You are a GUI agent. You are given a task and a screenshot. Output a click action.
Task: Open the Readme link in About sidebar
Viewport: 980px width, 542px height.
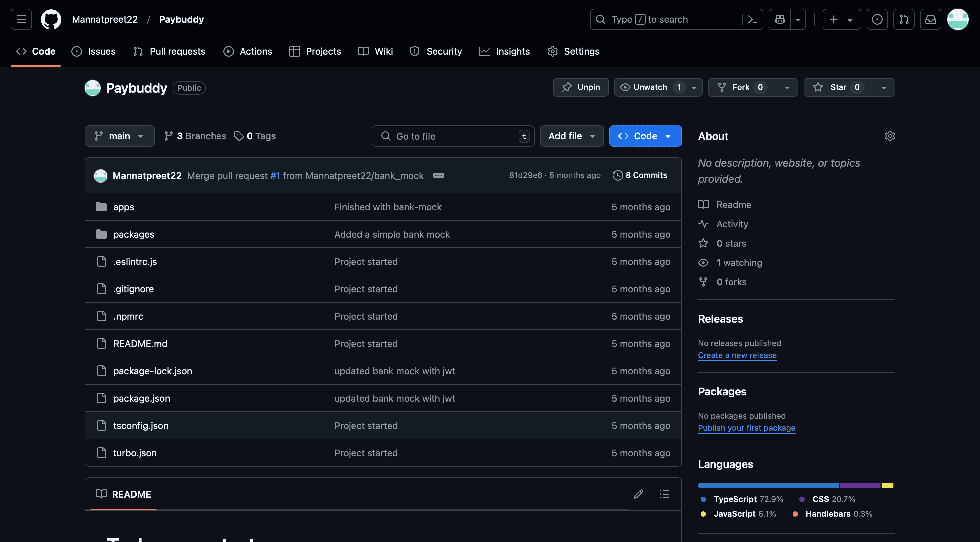pyautogui.click(x=725, y=205)
